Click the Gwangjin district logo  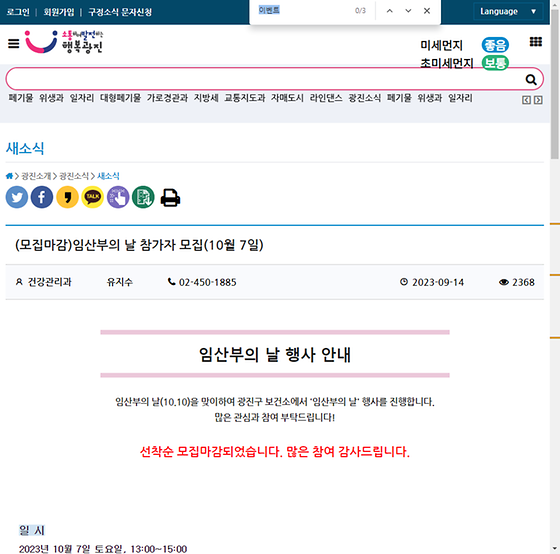(x=64, y=42)
